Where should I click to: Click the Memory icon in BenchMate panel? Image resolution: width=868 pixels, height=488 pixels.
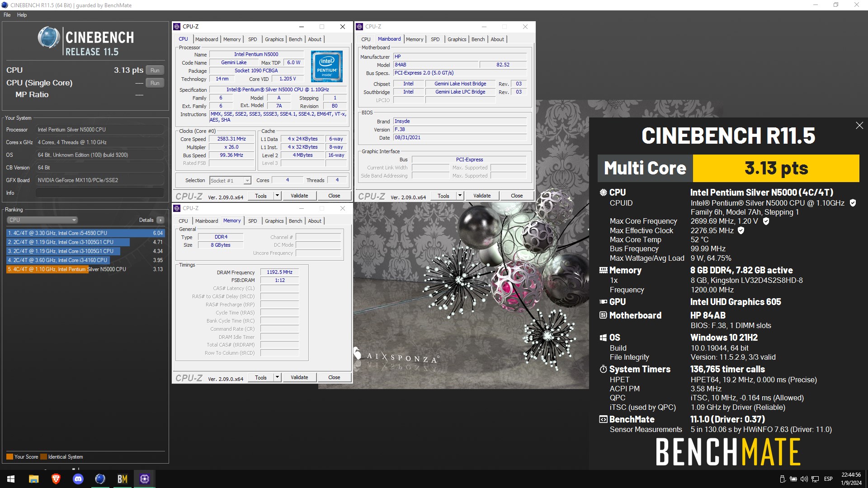(x=603, y=270)
